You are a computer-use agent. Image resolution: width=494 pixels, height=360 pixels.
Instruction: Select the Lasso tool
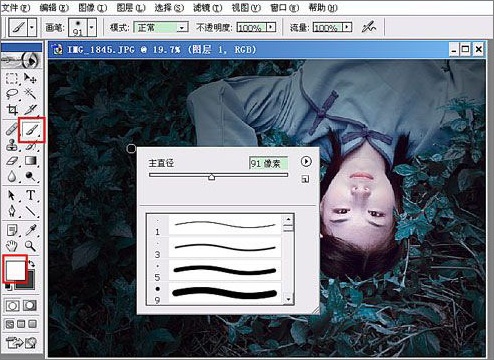[12, 94]
